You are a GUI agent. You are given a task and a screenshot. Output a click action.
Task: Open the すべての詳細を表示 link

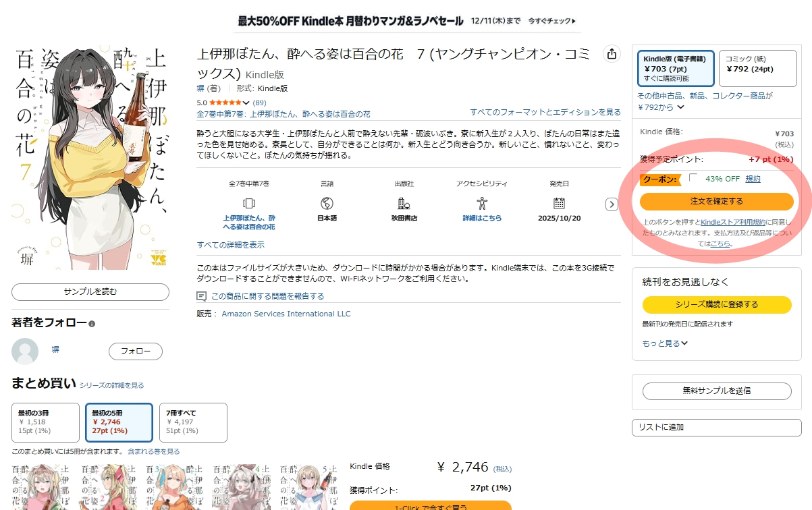tap(231, 245)
